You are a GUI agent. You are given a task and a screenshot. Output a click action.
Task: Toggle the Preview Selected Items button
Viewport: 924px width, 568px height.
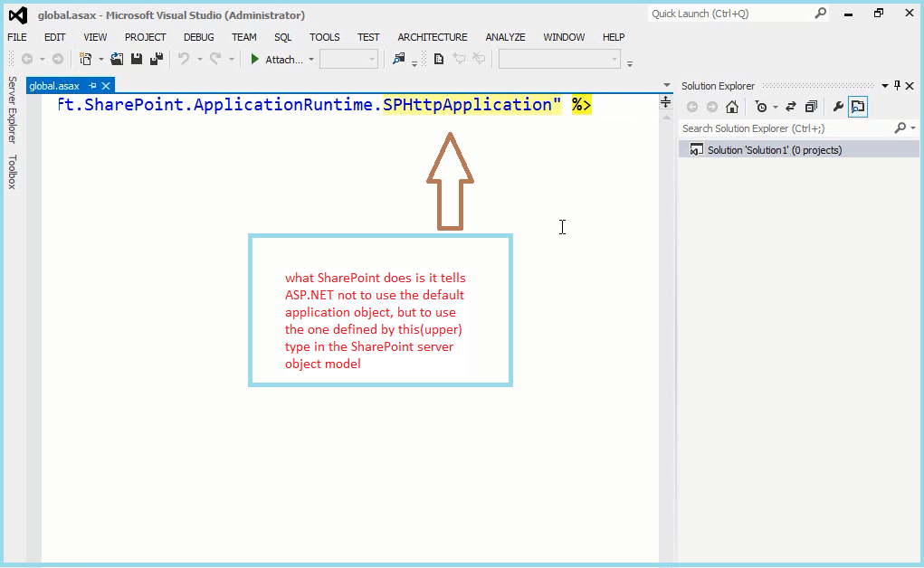click(858, 107)
